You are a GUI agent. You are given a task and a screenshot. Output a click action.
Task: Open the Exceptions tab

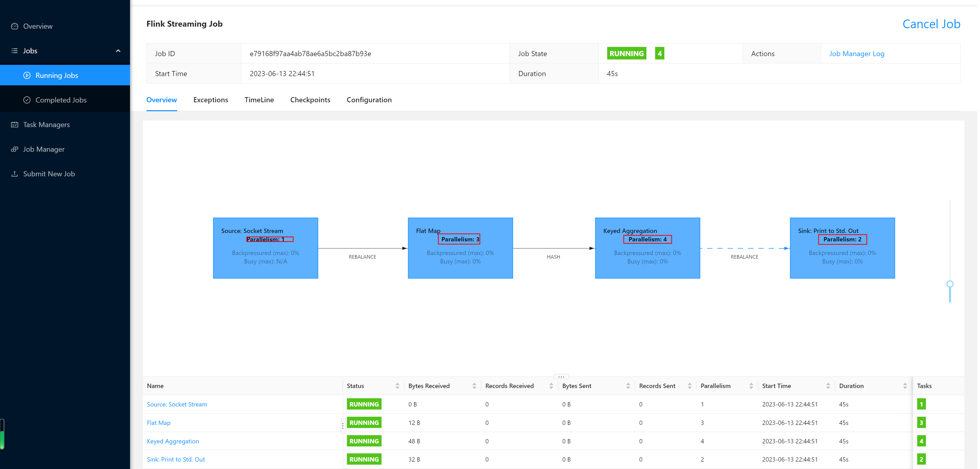coord(210,100)
